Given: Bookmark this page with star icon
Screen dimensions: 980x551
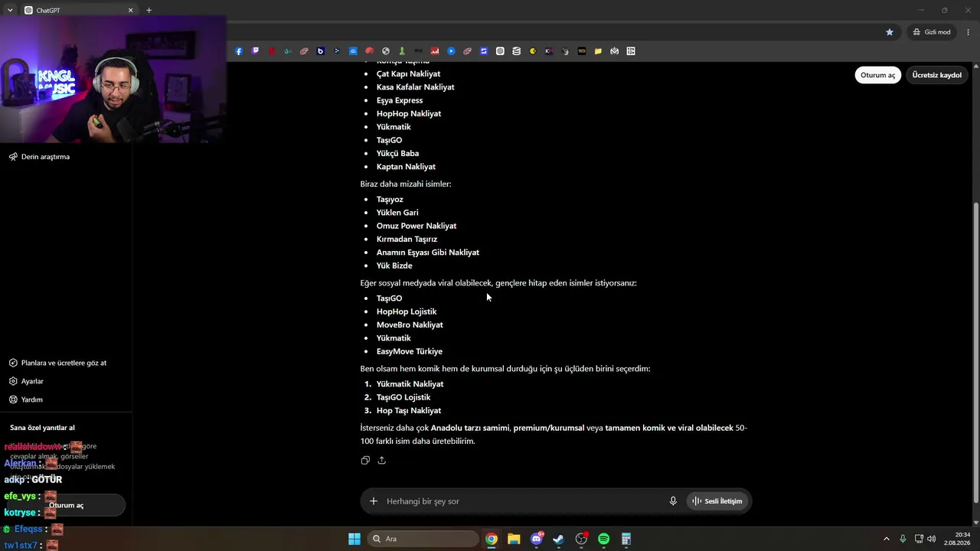Looking at the screenshot, I should [890, 32].
